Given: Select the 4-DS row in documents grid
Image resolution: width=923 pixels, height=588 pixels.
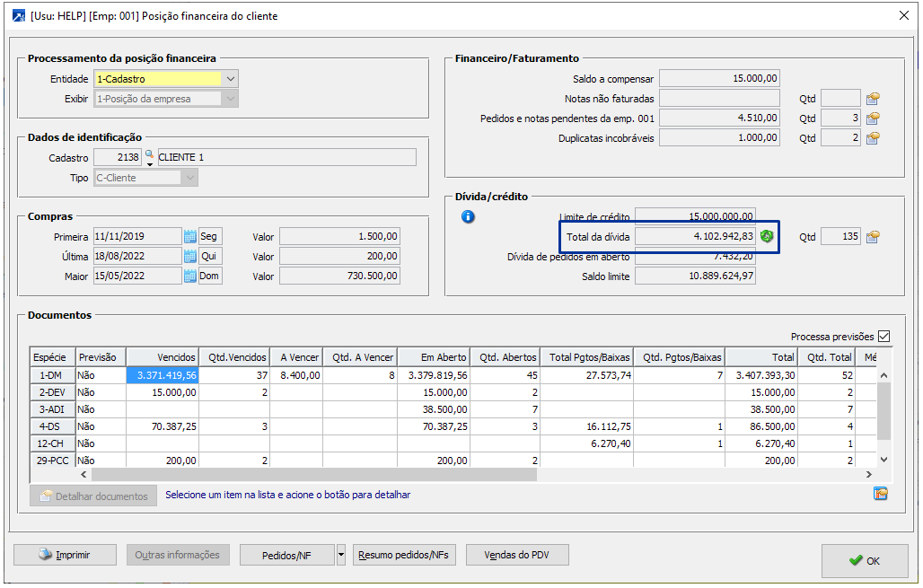Looking at the screenshot, I should point(51,426).
